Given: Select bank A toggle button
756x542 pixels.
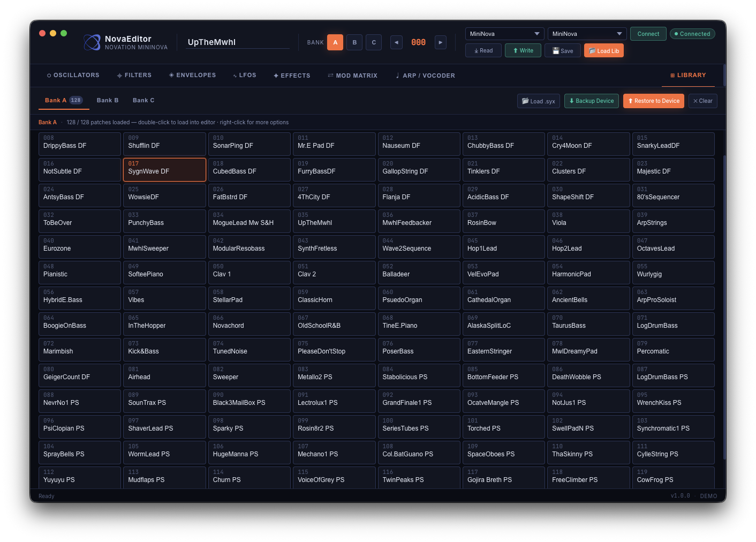Looking at the screenshot, I should click(x=335, y=42).
